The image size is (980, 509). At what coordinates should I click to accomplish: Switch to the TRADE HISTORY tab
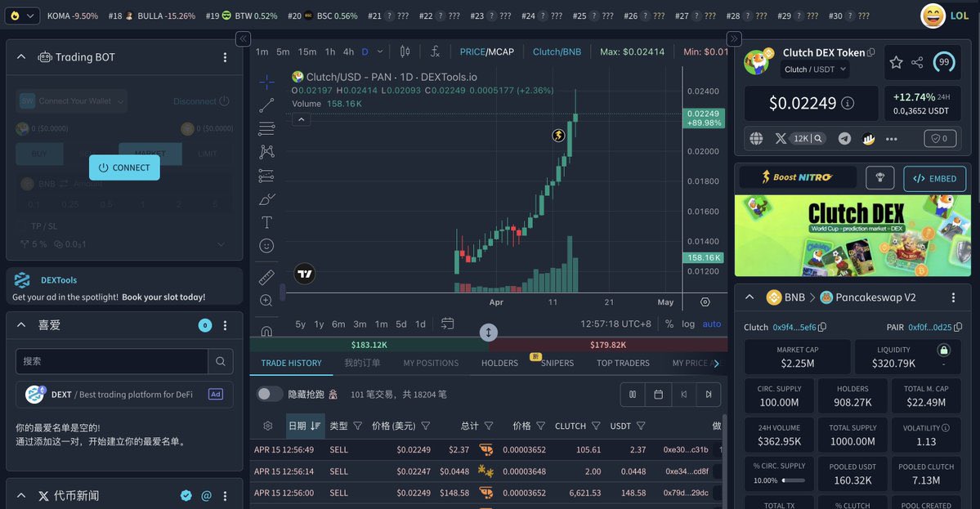291,363
